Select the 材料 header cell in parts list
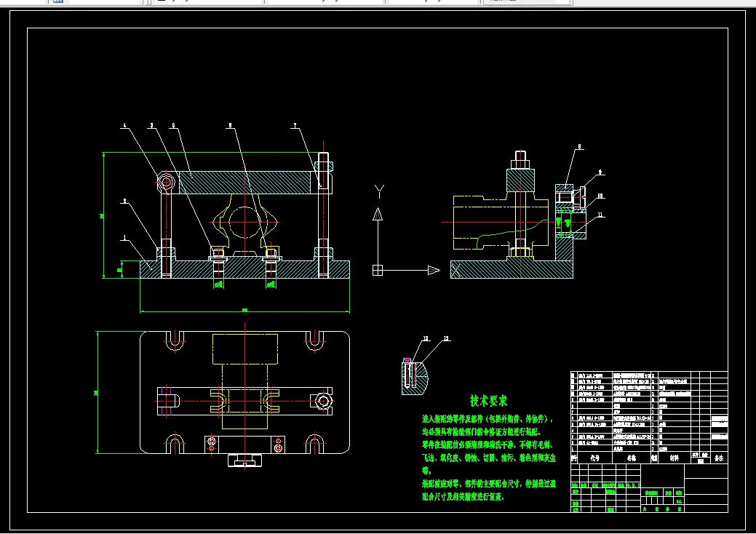 [x=674, y=458]
